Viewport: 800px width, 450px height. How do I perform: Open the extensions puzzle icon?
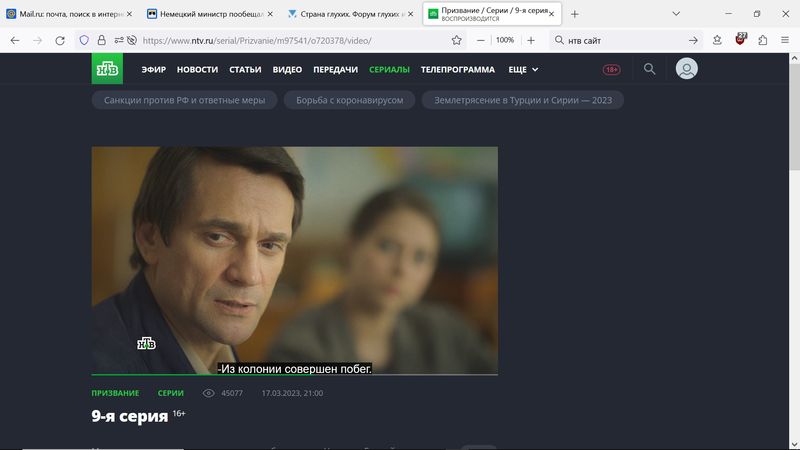click(x=763, y=40)
